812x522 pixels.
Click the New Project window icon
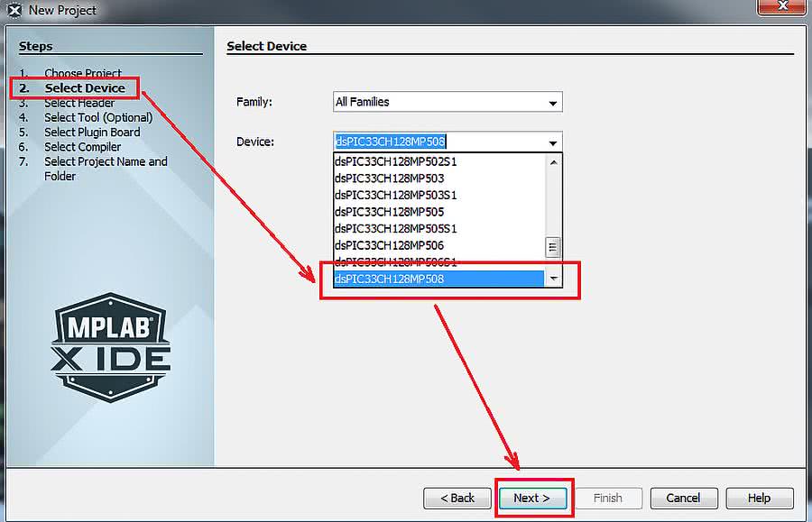14,11
